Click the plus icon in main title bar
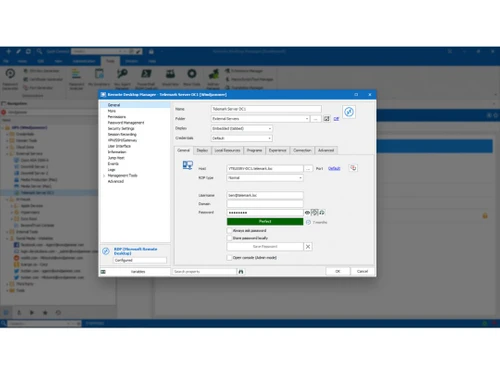Image resolution: width=500 pixels, height=375 pixels. (x=8, y=51)
